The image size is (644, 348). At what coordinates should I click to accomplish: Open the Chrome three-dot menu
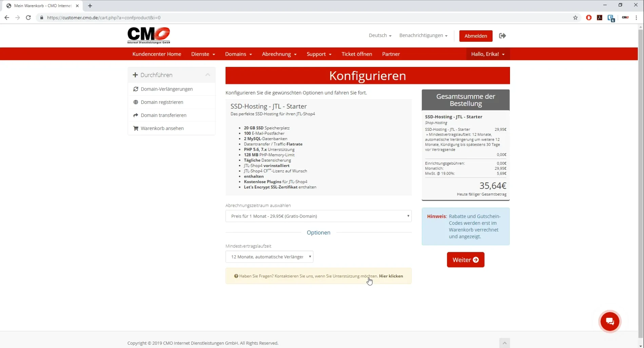click(x=636, y=18)
